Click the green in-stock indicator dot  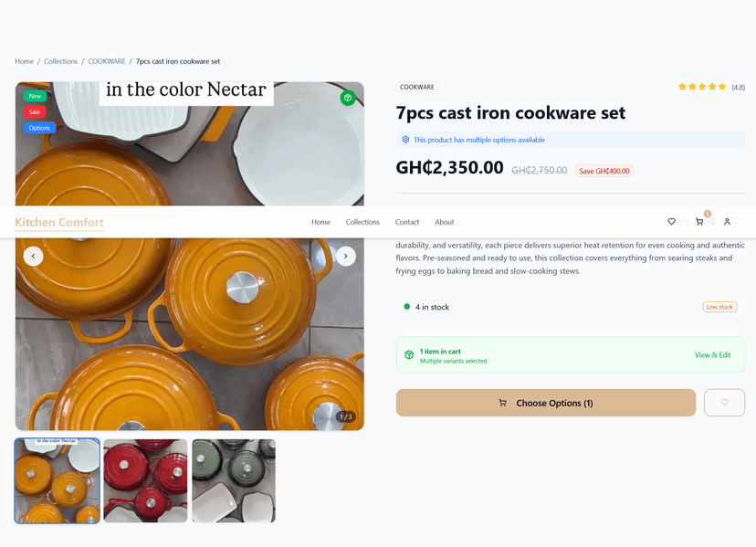407,308
